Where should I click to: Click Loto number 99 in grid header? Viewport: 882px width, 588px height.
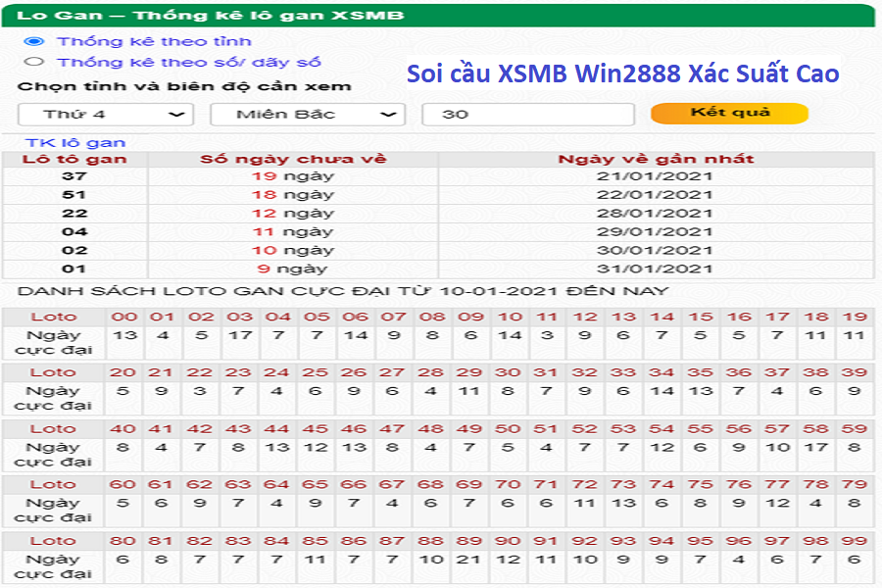(x=855, y=541)
